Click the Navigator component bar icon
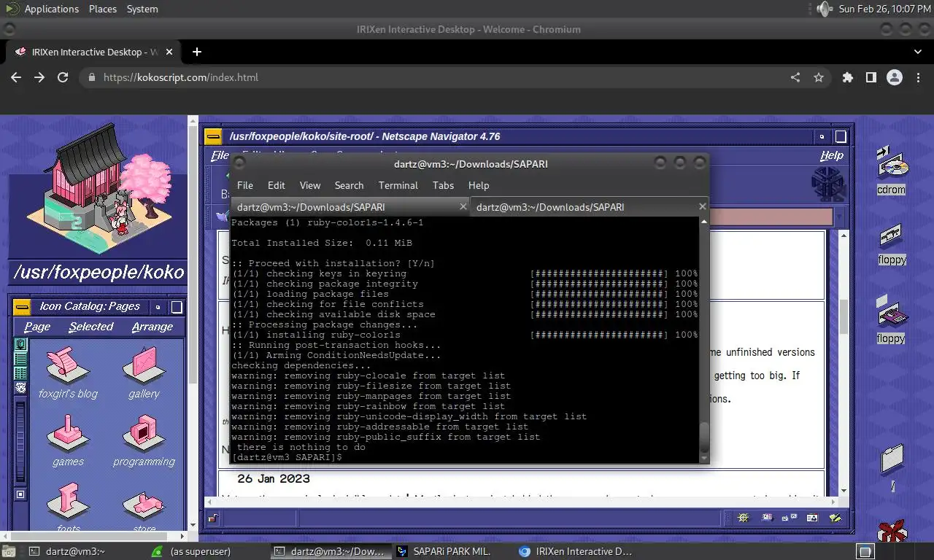Viewport: 934px width, 560px height. [x=744, y=518]
